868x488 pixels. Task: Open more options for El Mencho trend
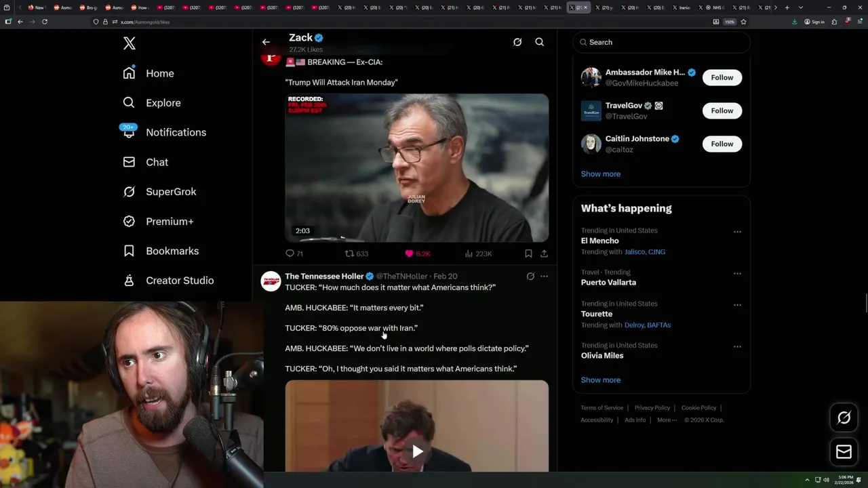[737, 232]
